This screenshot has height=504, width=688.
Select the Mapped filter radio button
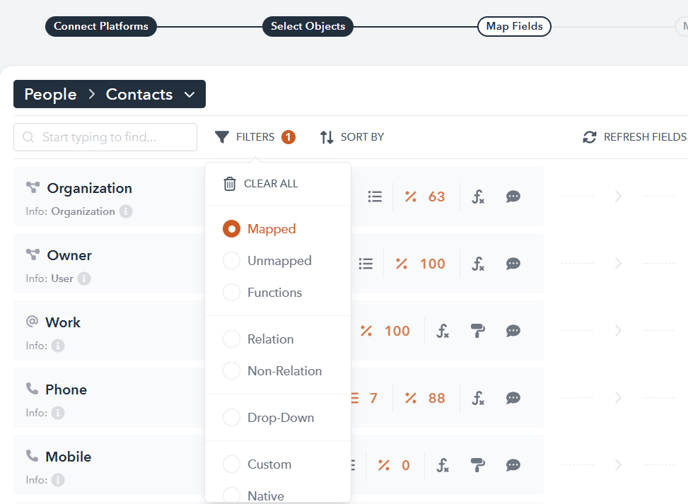tap(231, 229)
